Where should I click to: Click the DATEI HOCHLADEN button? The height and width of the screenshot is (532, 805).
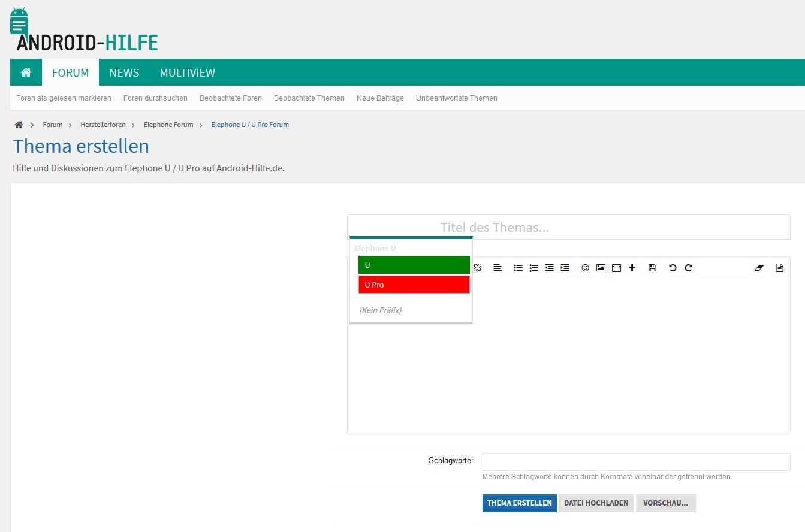(596, 503)
